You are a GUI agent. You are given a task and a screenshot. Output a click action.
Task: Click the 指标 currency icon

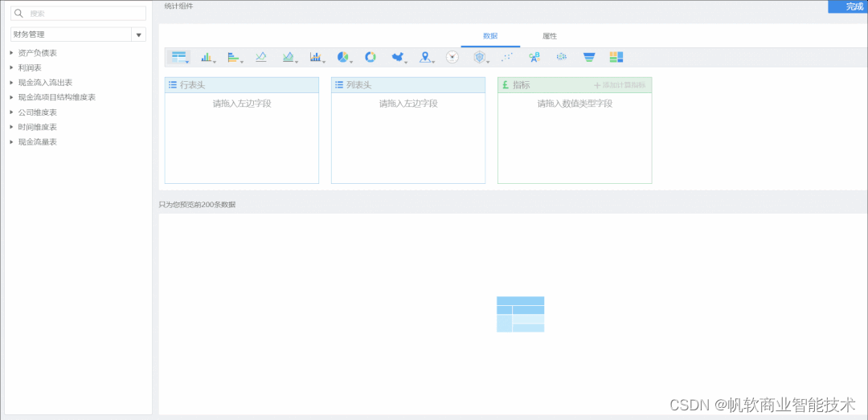[x=506, y=85]
